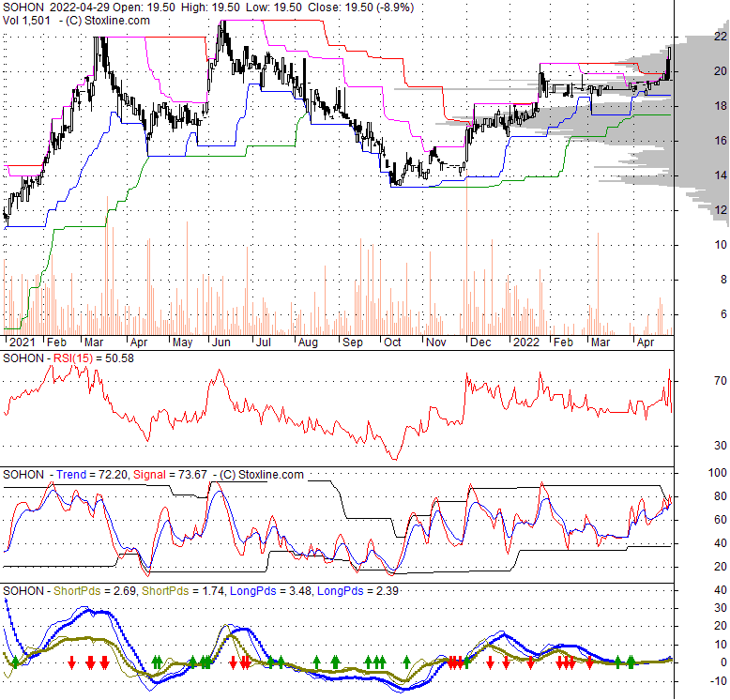Click the 'Dec' date axis label
The width and height of the screenshot is (730, 700).
[480, 342]
